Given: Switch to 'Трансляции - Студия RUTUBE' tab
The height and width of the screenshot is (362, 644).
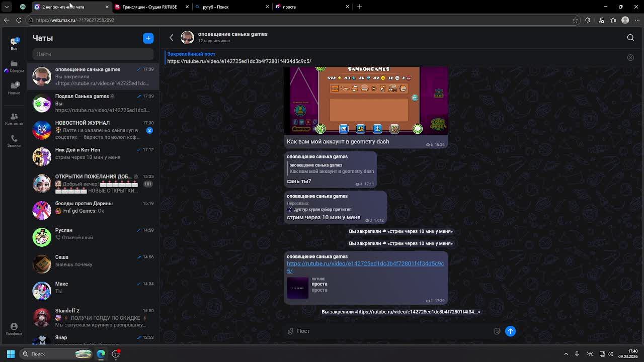Looking at the screenshot, I should pos(151,7).
